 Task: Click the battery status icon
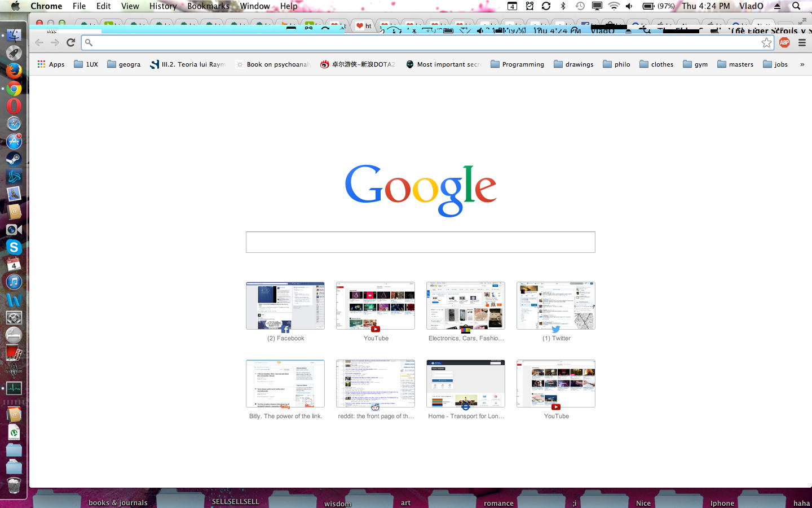click(x=648, y=6)
